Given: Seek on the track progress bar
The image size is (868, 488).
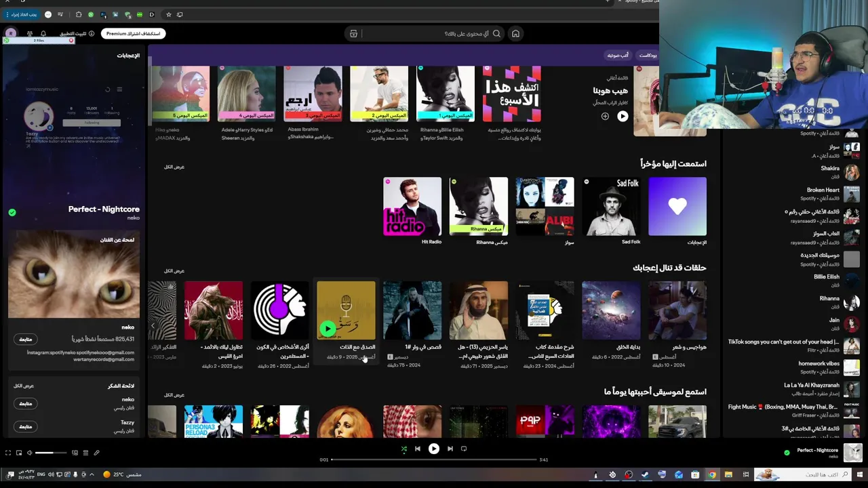Looking at the screenshot, I should pos(433,460).
